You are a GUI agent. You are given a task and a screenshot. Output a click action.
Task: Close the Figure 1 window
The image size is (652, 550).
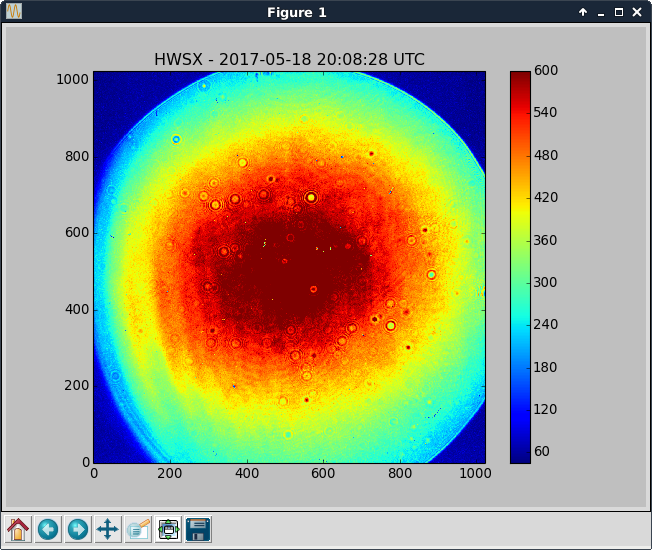click(x=637, y=12)
